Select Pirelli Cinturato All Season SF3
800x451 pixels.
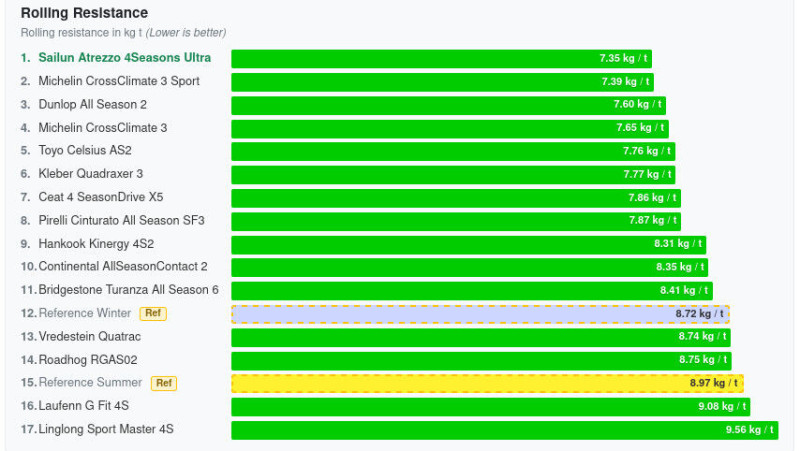pyautogui.click(x=121, y=220)
